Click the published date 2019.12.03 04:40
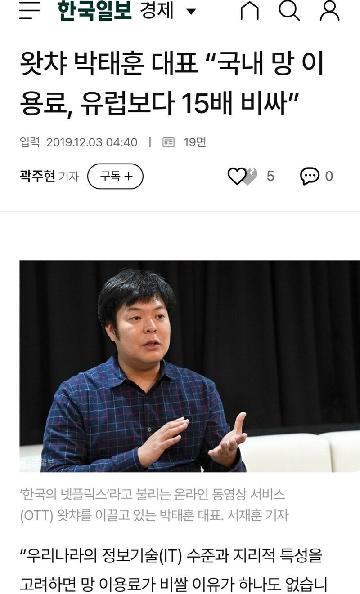 tap(92, 142)
